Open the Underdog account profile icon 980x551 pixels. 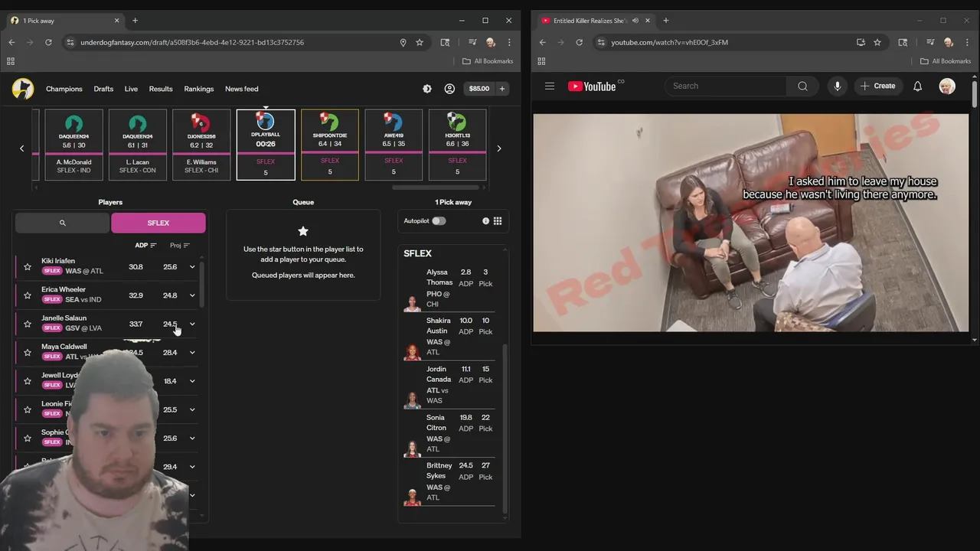[x=449, y=89]
